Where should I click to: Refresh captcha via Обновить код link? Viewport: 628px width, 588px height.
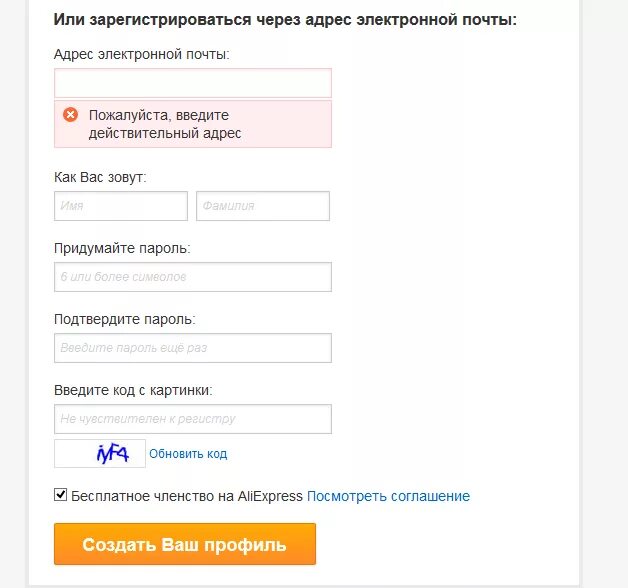click(188, 454)
